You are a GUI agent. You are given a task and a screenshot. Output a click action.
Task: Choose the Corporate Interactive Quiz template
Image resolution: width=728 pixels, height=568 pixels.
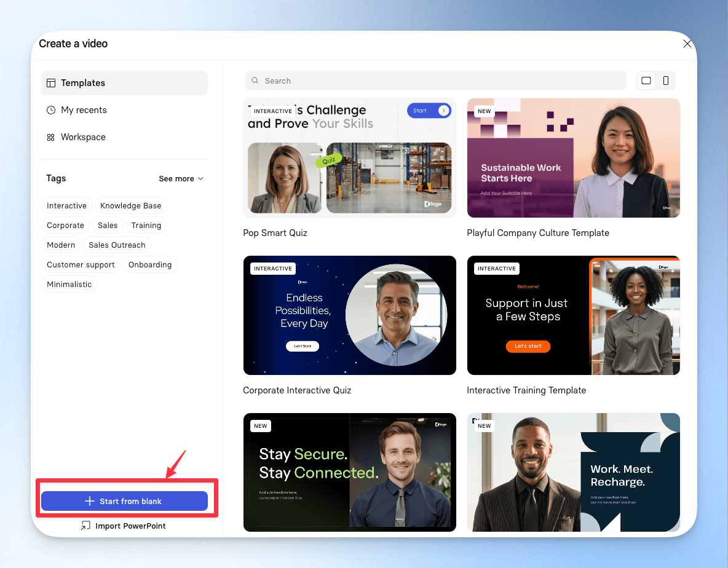point(350,315)
